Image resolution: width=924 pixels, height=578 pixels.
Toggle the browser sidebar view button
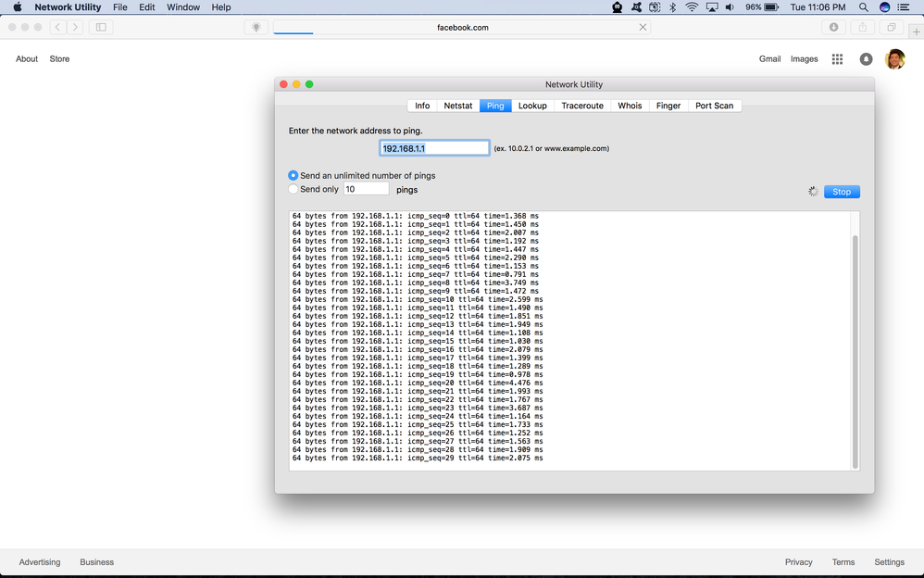[100, 27]
